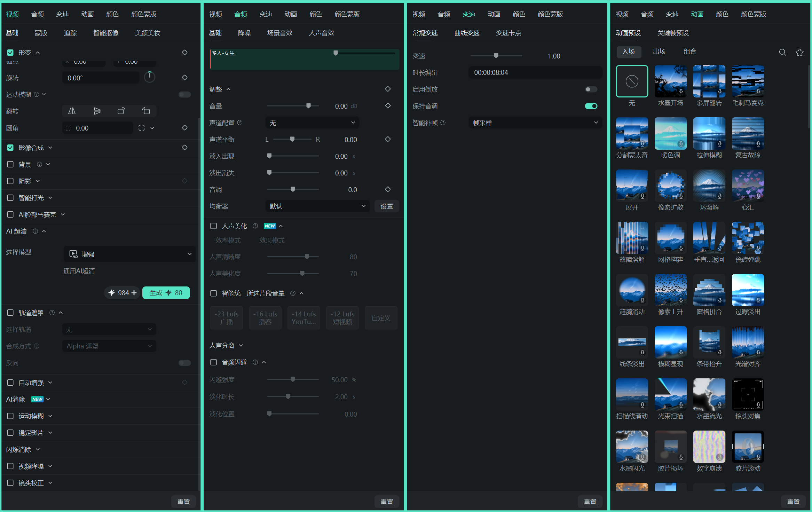Add keyframe for 音调 pitch
812x512 pixels.
click(x=388, y=189)
